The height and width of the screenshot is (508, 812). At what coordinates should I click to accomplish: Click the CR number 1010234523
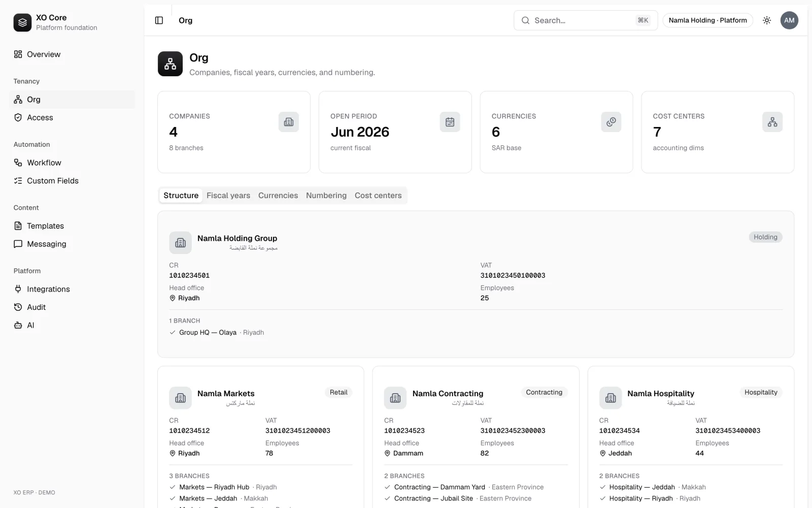coord(404,431)
